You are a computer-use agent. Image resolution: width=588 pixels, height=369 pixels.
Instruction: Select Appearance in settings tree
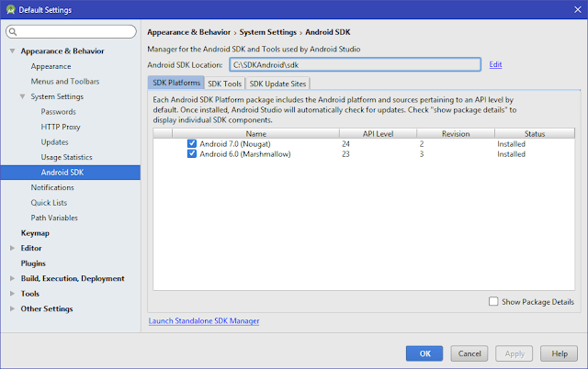(51, 66)
